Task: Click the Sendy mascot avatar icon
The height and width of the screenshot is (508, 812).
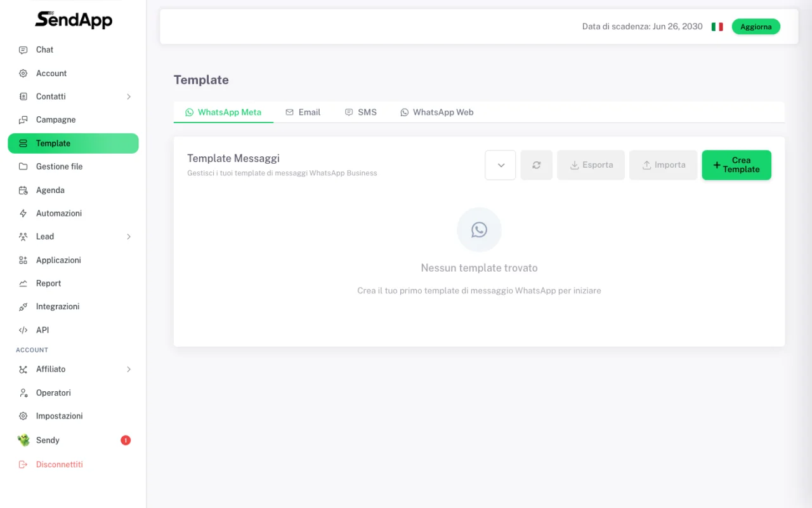Action: click(x=23, y=440)
